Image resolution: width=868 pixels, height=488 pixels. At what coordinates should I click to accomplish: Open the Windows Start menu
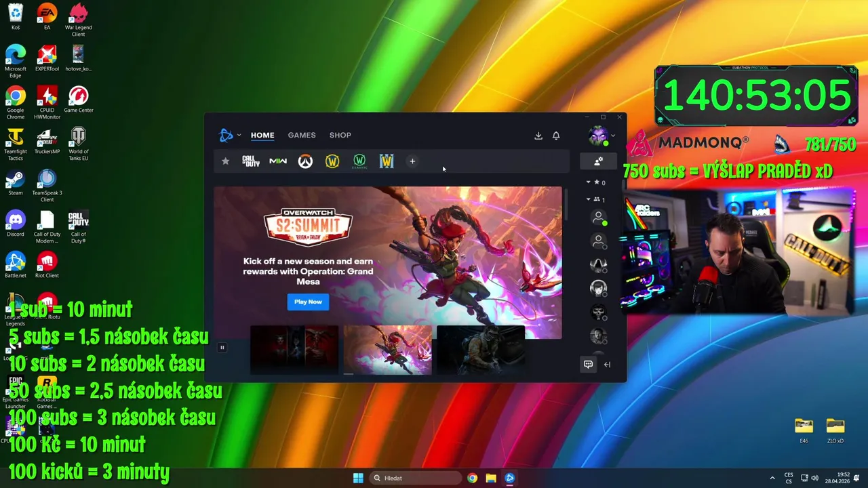[x=358, y=478]
